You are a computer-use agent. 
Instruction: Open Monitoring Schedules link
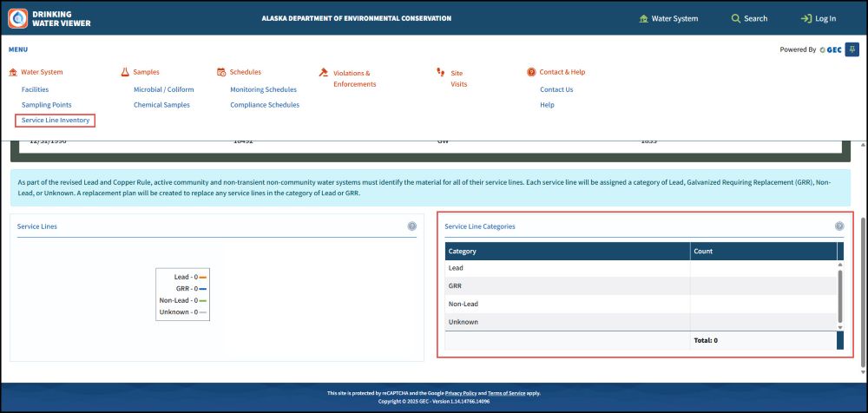click(263, 89)
